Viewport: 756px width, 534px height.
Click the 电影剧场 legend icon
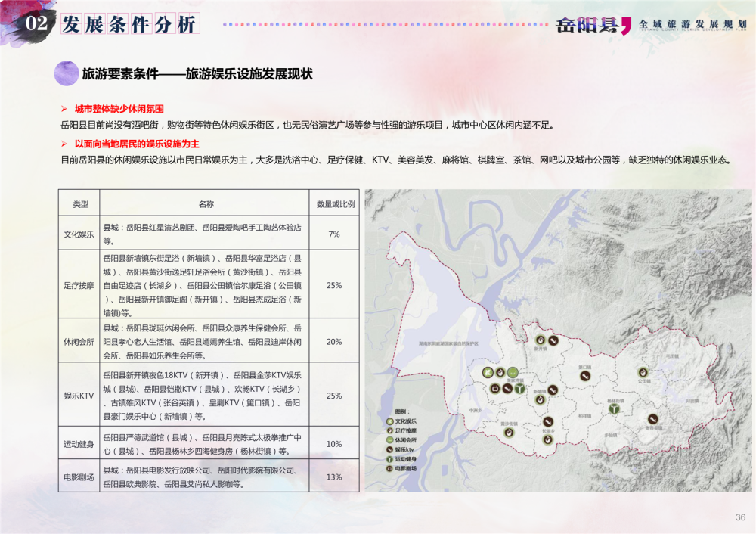pyautogui.click(x=389, y=469)
